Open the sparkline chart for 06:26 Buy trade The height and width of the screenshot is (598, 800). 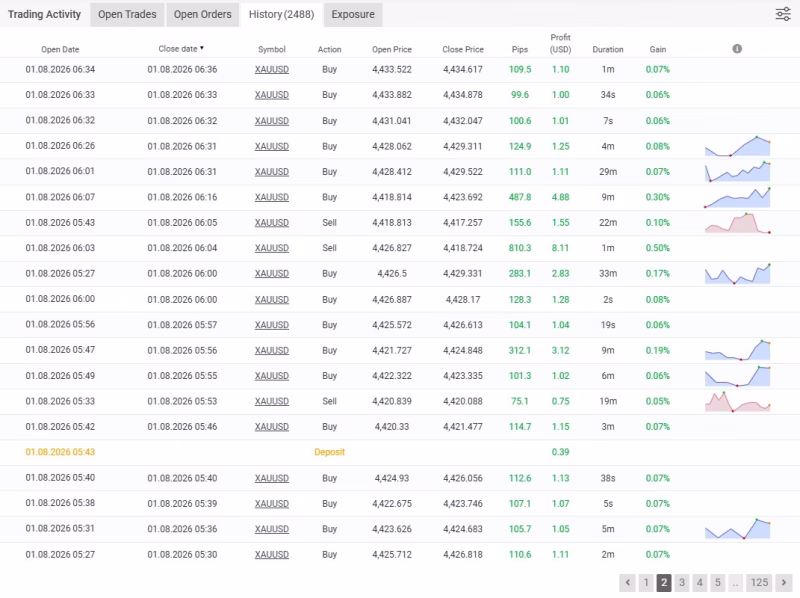(737, 146)
